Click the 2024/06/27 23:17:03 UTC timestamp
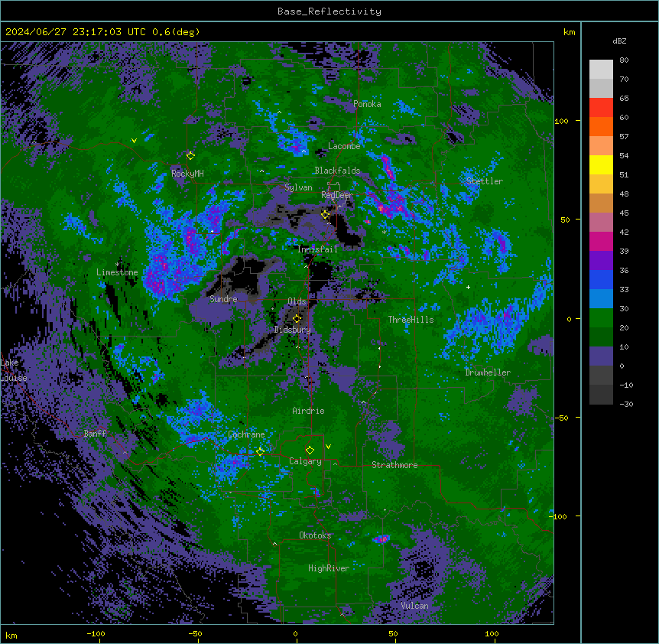Viewport: 659px width, 644px height. tap(76, 32)
